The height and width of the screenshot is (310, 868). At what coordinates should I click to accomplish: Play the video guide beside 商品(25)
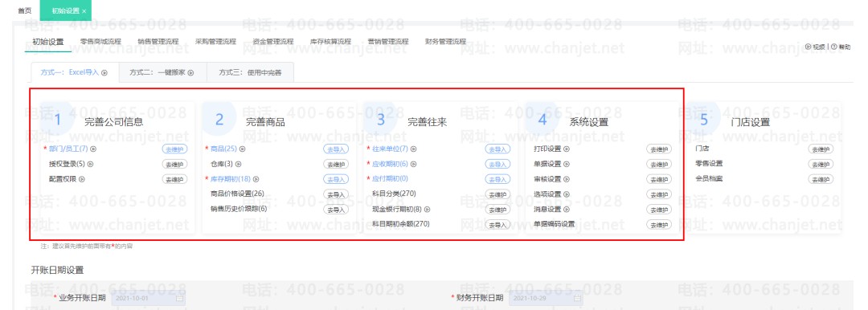point(243,149)
